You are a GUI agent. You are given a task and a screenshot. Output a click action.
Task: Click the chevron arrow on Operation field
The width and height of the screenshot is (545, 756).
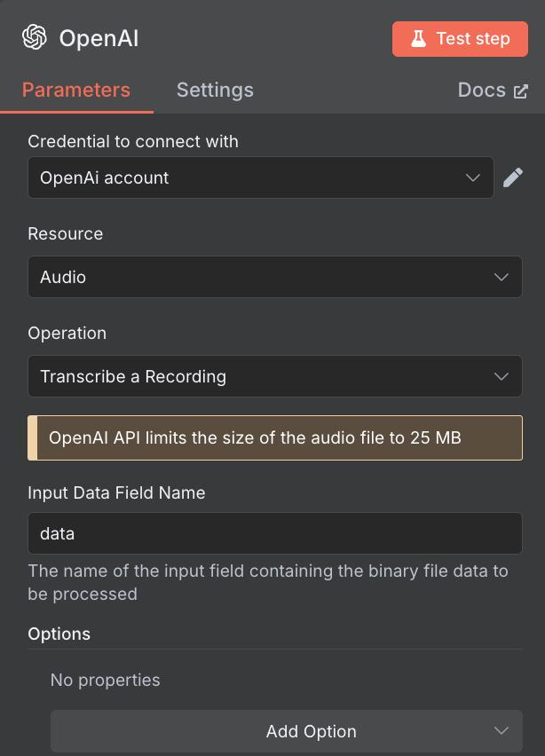502,376
